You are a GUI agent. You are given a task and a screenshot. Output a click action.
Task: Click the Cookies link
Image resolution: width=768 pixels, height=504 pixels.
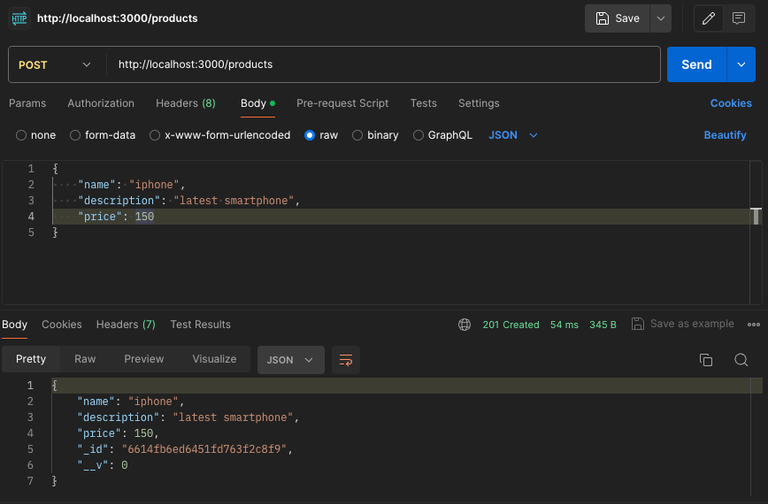731,103
